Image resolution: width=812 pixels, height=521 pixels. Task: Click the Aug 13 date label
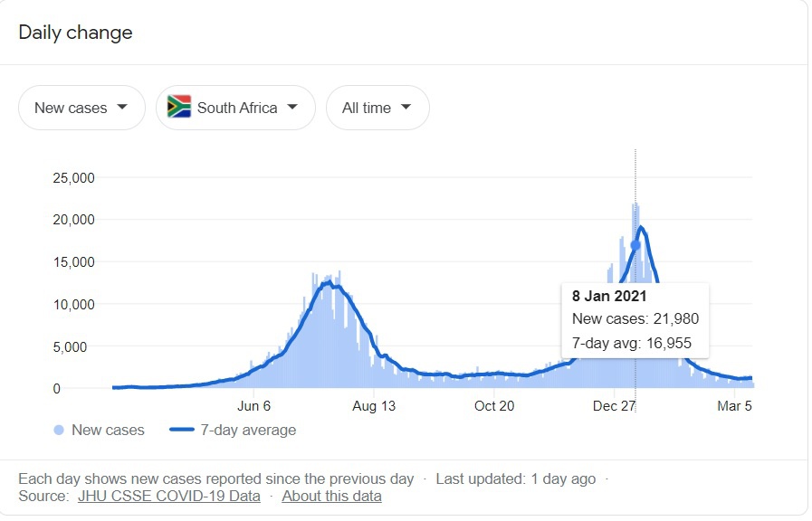pyautogui.click(x=374, y=406)
